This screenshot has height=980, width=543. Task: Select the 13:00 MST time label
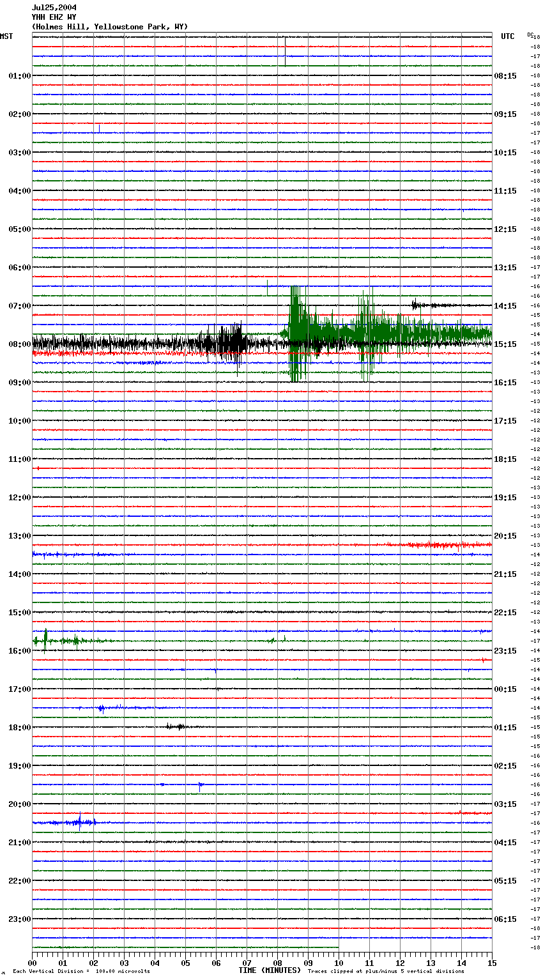coord(20,536)
